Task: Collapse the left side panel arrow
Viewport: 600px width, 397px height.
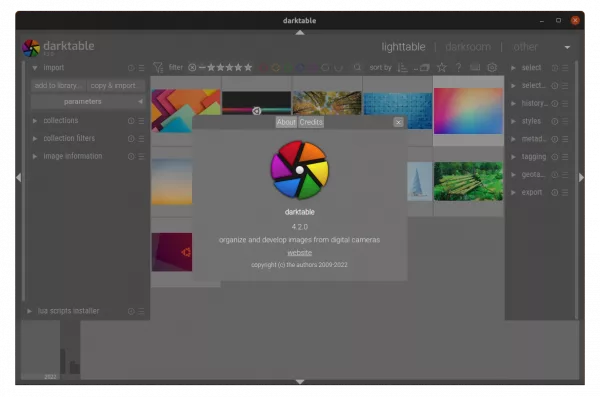Action: [18, 177]
